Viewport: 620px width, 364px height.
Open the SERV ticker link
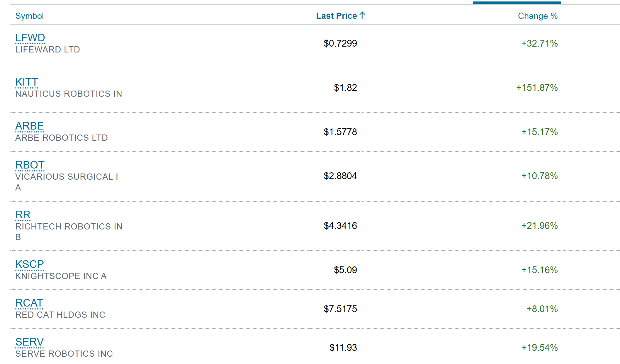coord(29,342)
